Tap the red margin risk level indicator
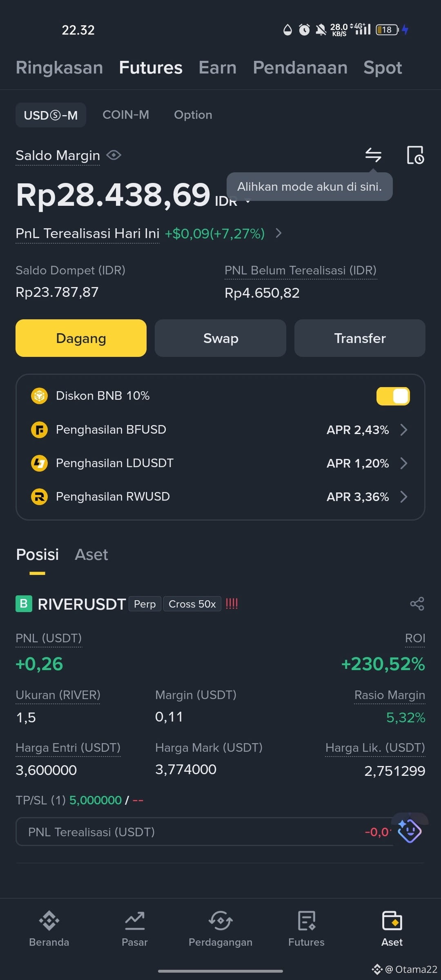The width and height of the screenshot is (441, 980). (232, 604)
